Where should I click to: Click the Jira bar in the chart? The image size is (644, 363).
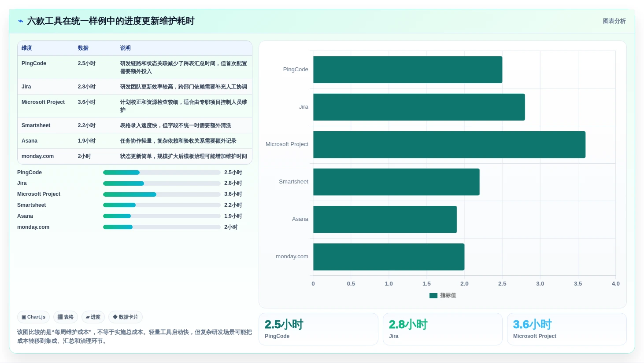click(x=419, y=107)
